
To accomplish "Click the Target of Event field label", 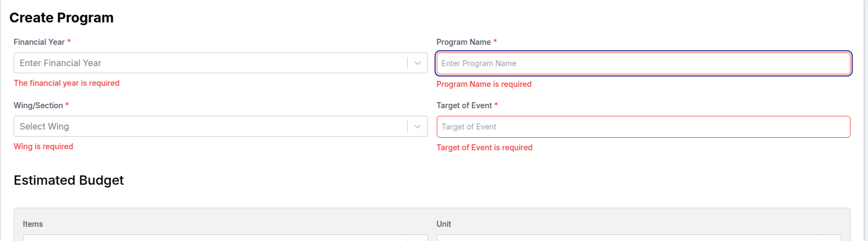I will pos(465,105).
